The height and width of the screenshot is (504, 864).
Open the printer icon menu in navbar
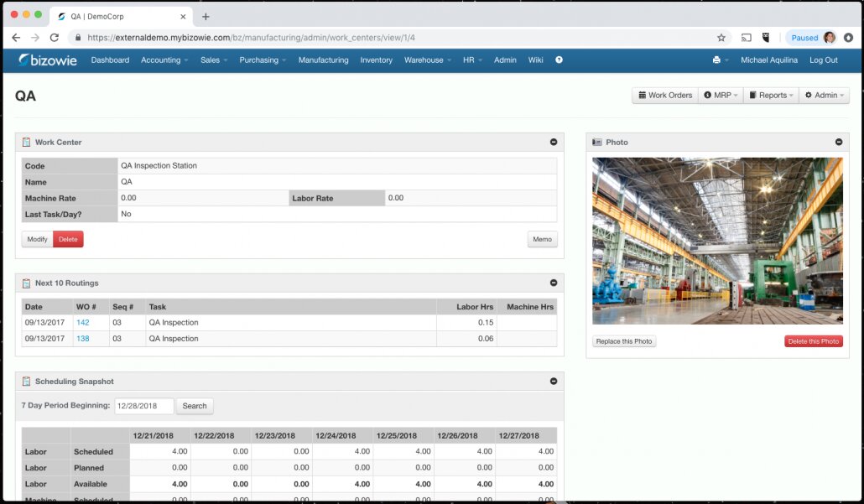coord(719,60)
